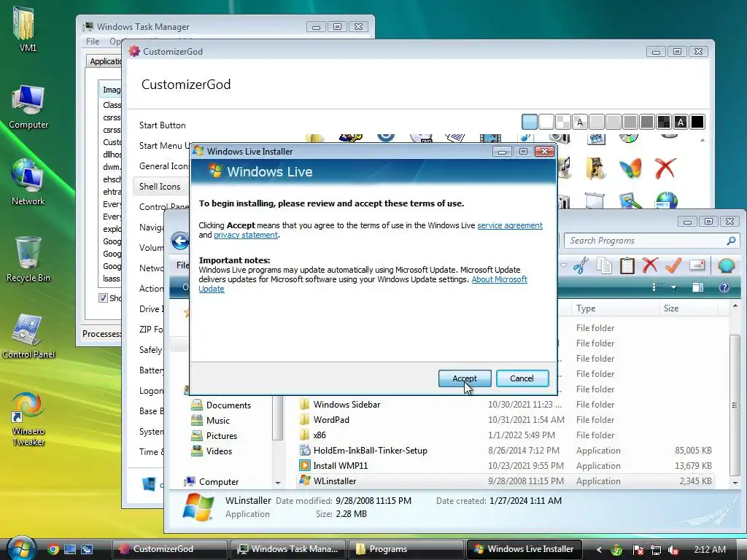Select Start Button category in CustomizerGod
Viewport: 747px width, 560px height.
[163, 125]
